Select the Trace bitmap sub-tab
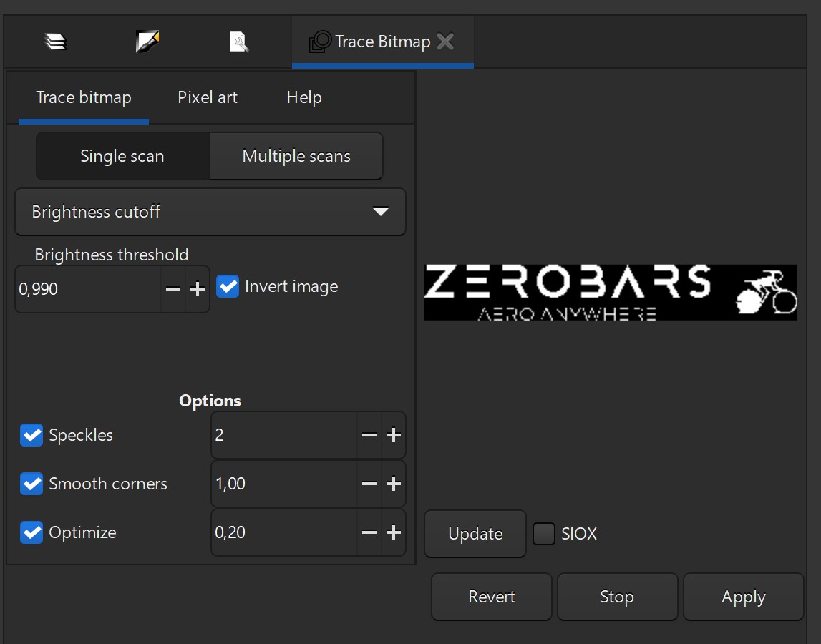This screenshot has height=644, width=821. click(84, 97)
